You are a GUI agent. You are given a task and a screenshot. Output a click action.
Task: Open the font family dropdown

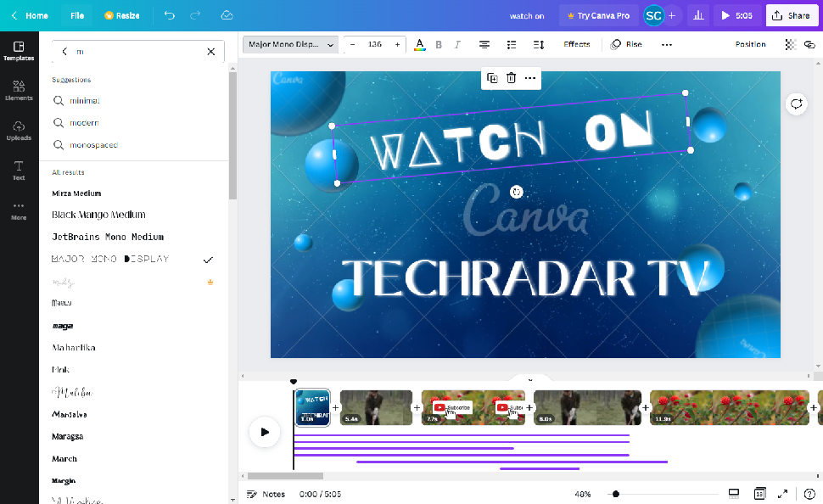[290, 45]
